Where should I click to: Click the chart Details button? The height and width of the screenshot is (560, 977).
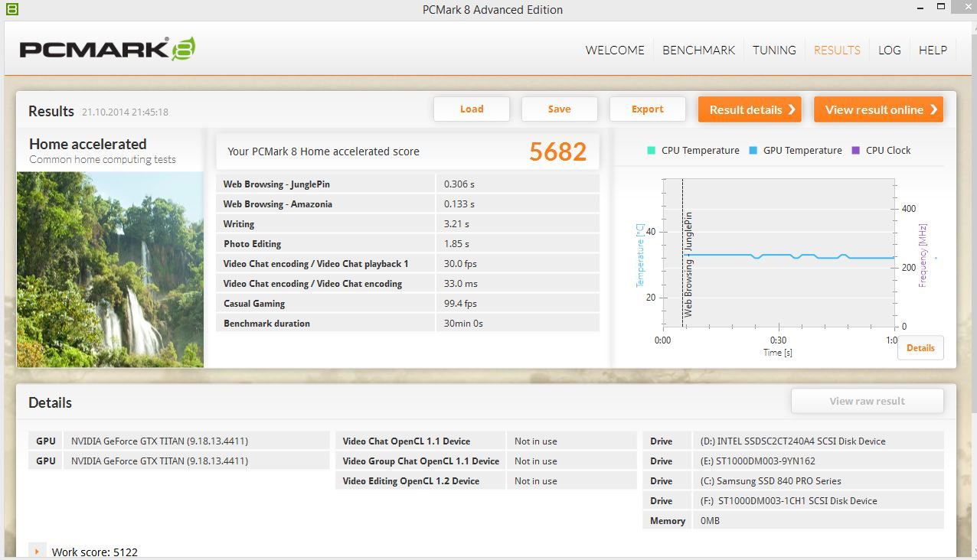(920, 347)
